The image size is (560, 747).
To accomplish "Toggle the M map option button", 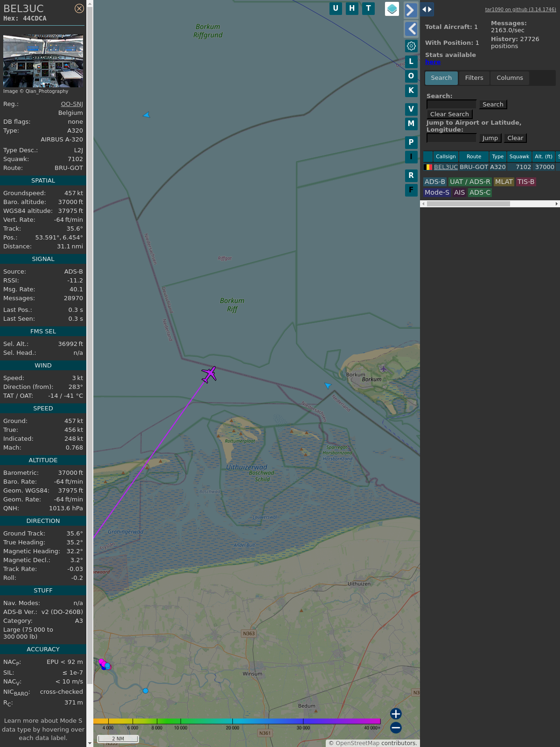I will tap(411, 124).
